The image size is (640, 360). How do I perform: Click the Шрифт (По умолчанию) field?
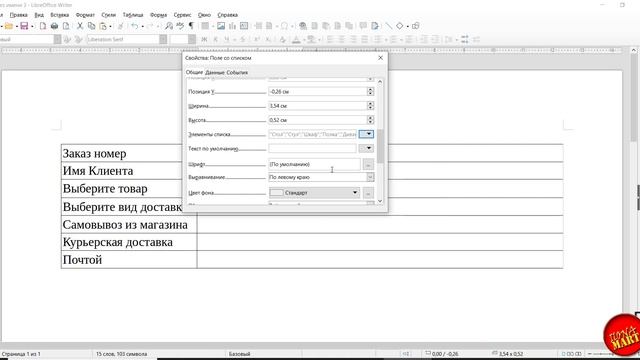pos(314,164)
